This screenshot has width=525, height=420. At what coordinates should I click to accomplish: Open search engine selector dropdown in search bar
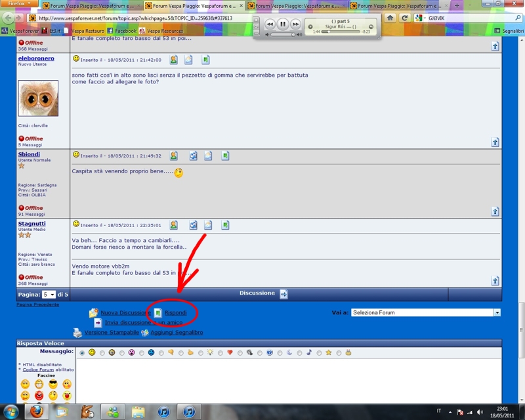point(419,18)
